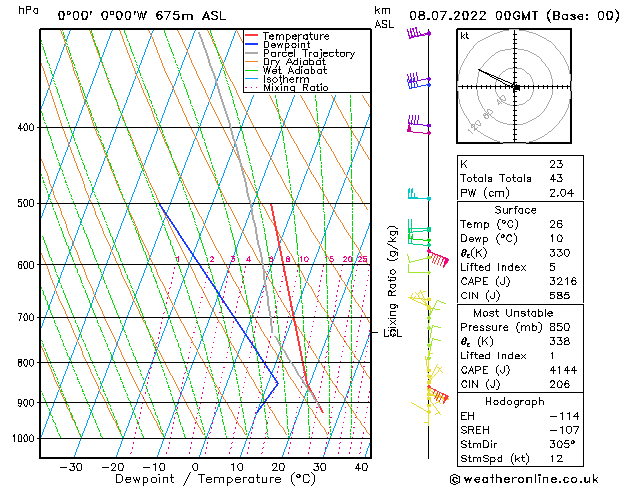This screenshot has width=629, height=486.
Task: Select the Parcel Trajectory legend entry
Action: tap(308, 54)
